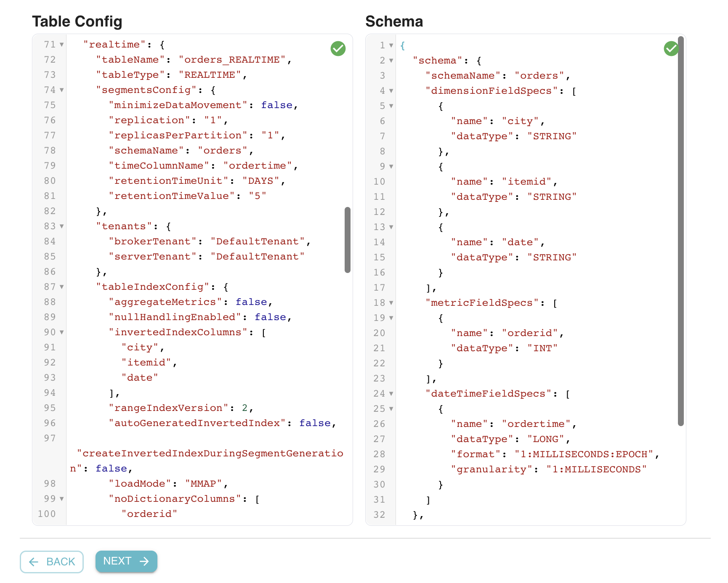This screenshot has width=728, height=583.
Task: Click "1:MILLISECONDS:EPOCH" format value in Schema
Action: click(x=584, y=454)
